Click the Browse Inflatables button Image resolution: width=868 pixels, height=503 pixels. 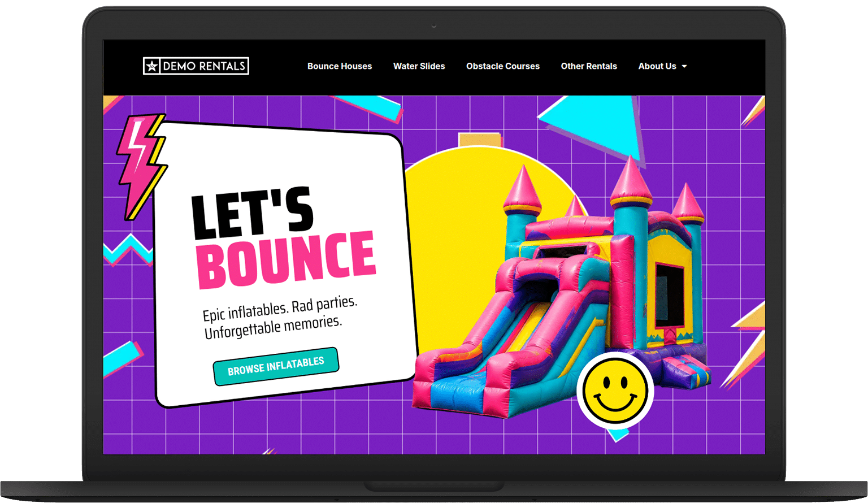[x=276, y=366]
